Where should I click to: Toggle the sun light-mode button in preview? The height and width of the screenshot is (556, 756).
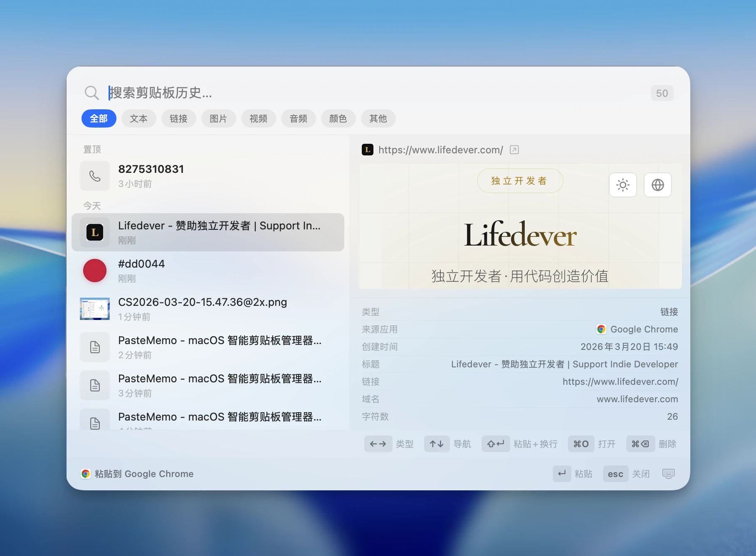tap(623, 185)
